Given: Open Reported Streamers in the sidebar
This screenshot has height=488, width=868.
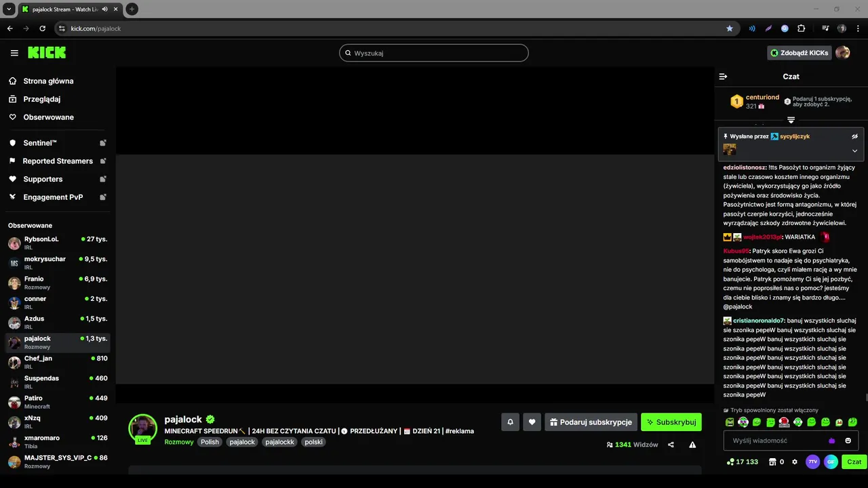Looking at the screenshot, I should click(x=58, y=161).
